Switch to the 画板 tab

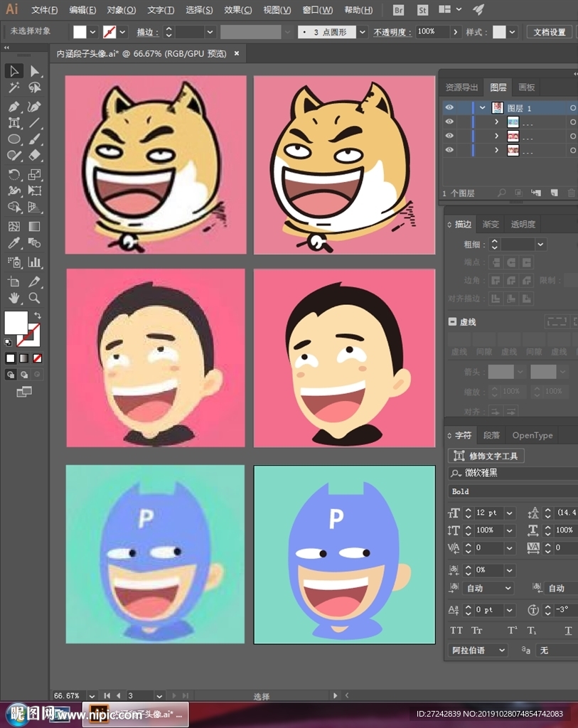tap(526, 87)
